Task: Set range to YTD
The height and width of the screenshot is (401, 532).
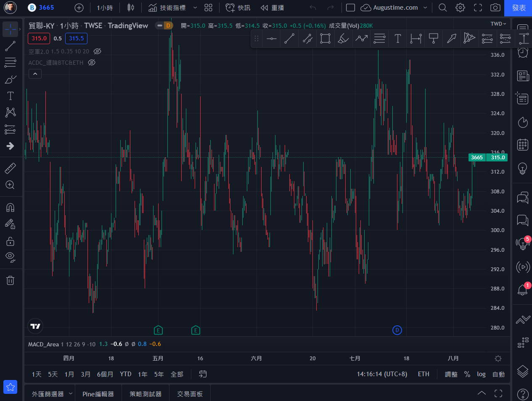Action: pyautogui.click(x=125, y=374)
